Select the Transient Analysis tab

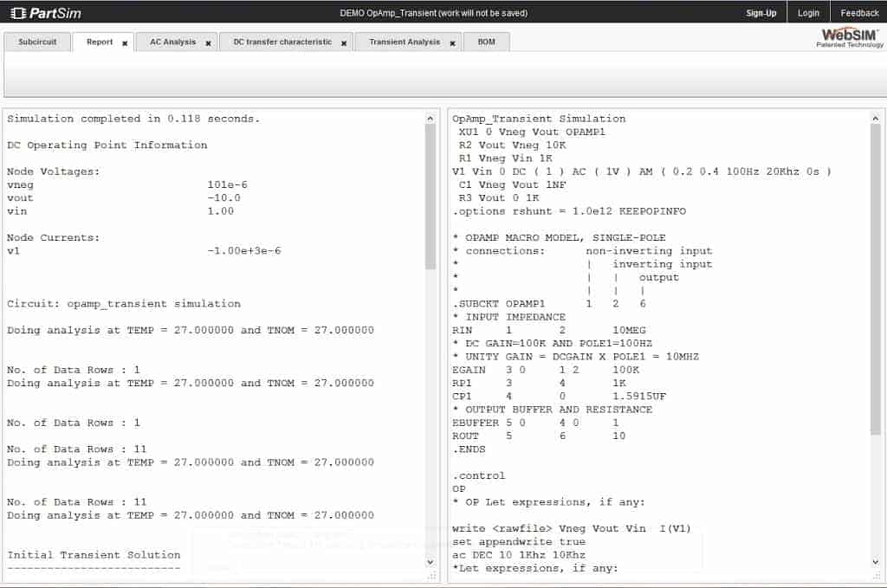click(403, 41)
